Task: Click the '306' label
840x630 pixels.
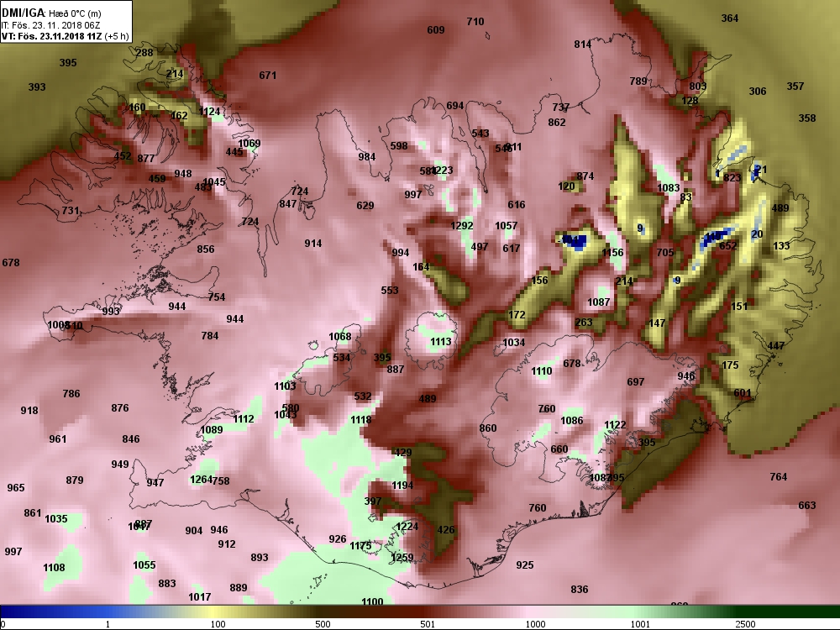Action: [758, 92]
